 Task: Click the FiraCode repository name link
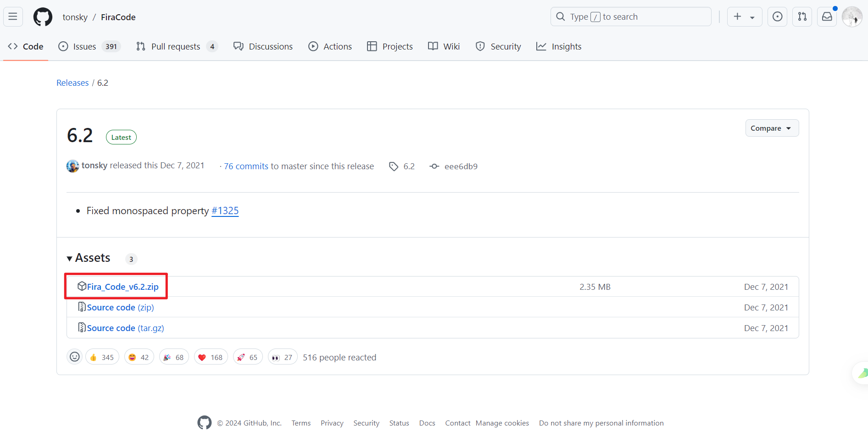118,17
